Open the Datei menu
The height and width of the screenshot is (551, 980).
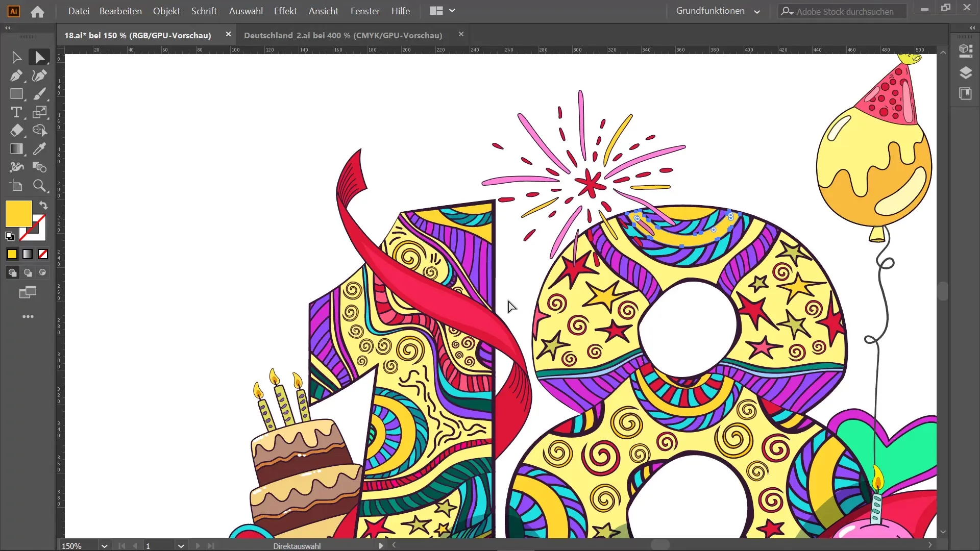click(79, 11)
